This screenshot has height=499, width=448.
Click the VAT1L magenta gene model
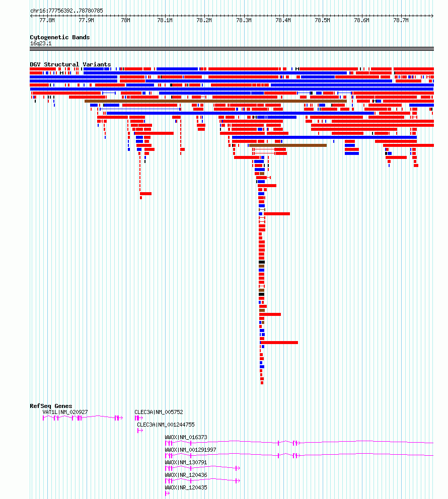83,418
